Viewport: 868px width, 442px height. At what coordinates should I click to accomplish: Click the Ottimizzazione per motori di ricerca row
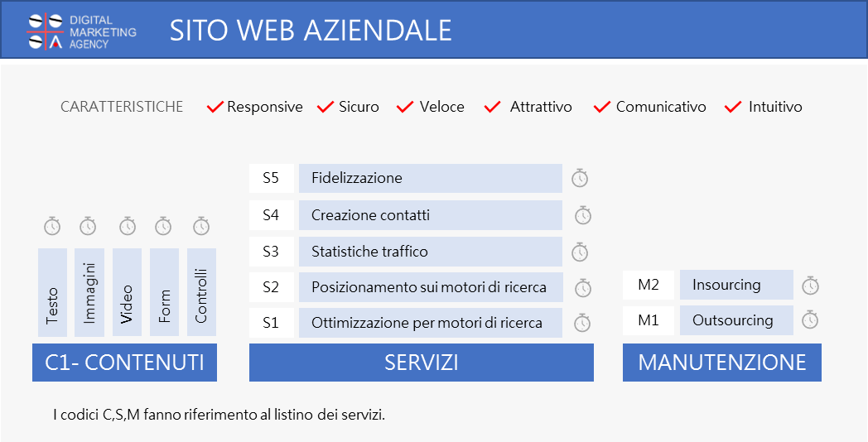point(431,323)
